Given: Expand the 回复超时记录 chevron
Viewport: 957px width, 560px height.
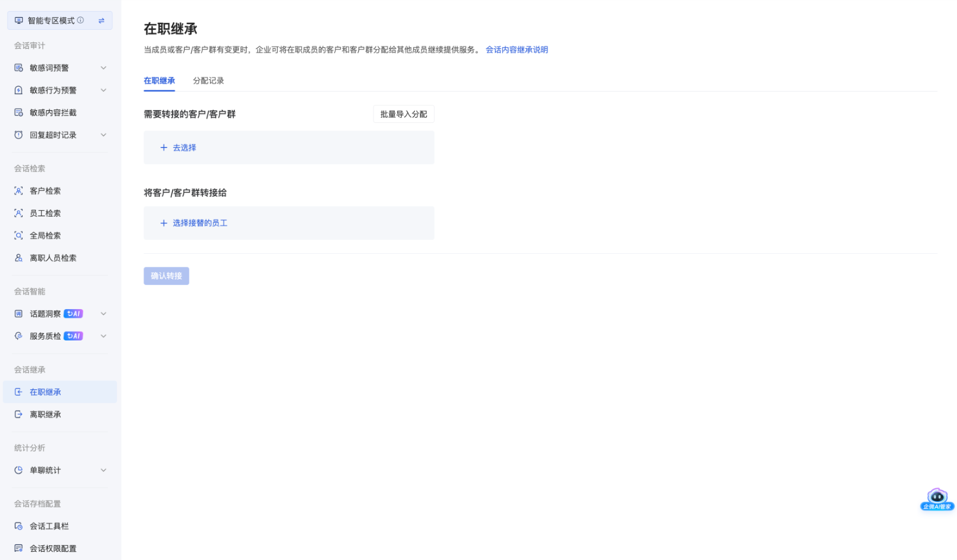Looking at the screenshot, I should point(103,135).
